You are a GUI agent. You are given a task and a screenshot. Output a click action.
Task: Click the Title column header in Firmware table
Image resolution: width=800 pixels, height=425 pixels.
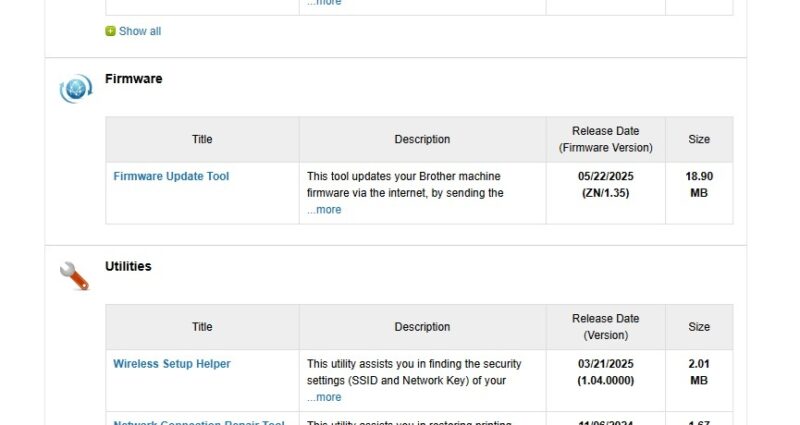(x=202, y=140)
